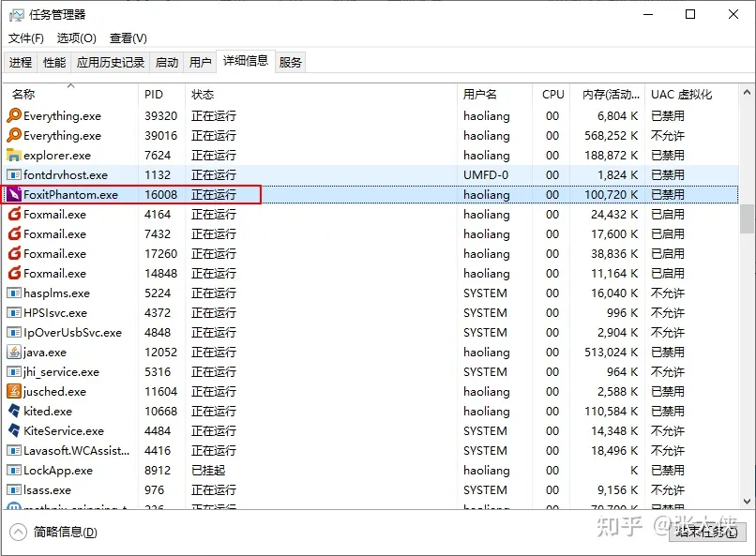Click the scrollbar up arrow
Image resolution: width=756 pixels, height=556 pixels.
coord(747,92)
